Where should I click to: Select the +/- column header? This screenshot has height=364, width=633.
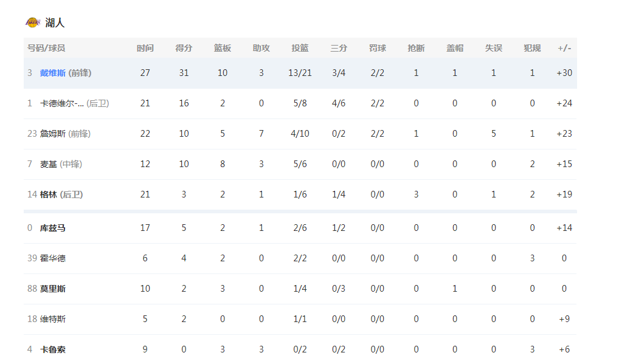[x=564, y=48]
